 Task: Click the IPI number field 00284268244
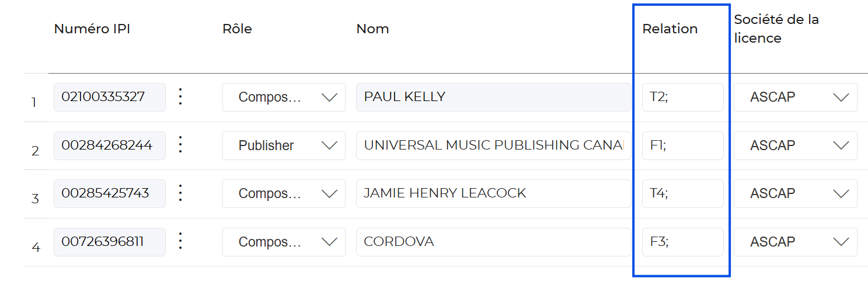coord(109,145)
